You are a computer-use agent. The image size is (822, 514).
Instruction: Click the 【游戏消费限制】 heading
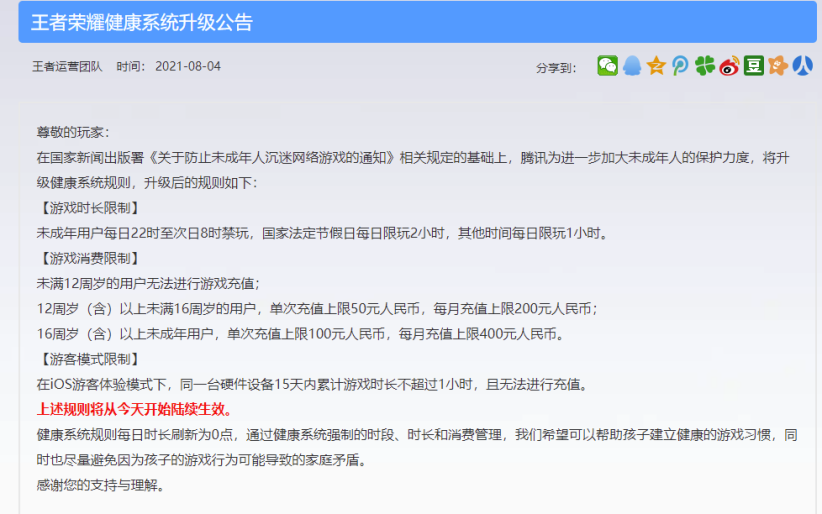[x=89, y=259]
